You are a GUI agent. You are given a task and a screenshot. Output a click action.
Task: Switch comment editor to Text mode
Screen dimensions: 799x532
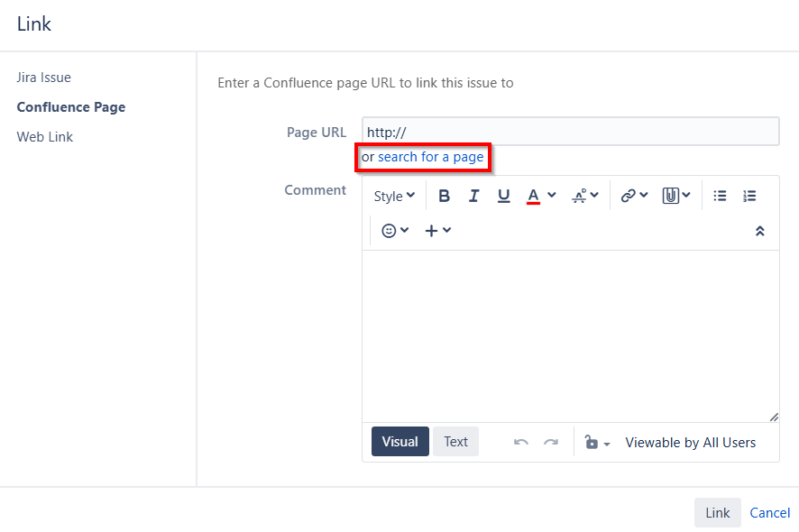[x=455, y=442]
